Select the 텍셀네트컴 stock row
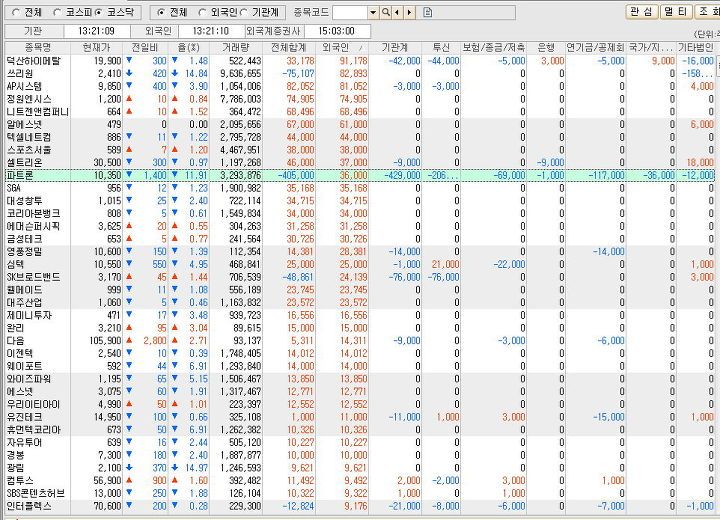720x520 pixels. [x=360, y=137]
